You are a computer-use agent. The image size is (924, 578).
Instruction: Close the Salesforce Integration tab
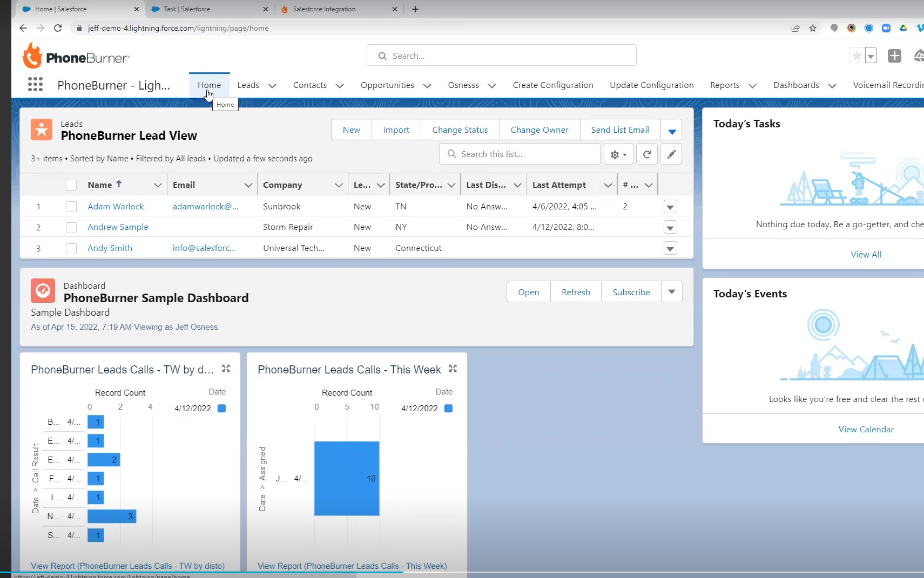tap(394, 9)
